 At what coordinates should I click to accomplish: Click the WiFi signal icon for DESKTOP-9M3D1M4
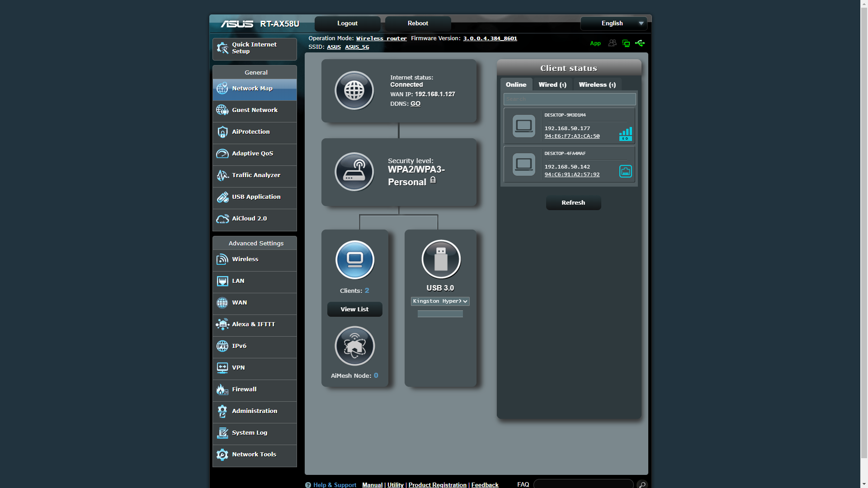(625, 134)
